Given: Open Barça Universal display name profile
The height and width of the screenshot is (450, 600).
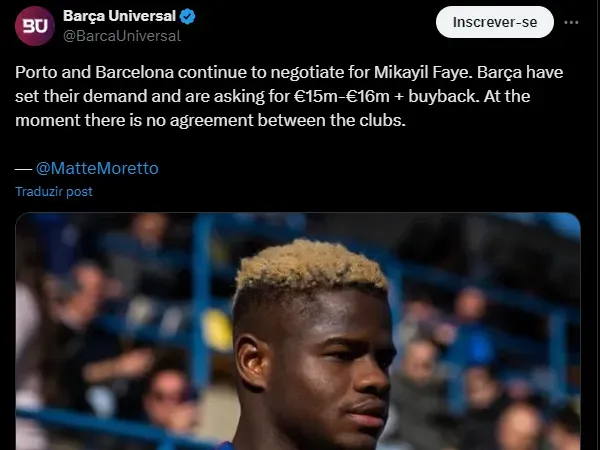Looking at the screenshot, I should tap(119, 16).
